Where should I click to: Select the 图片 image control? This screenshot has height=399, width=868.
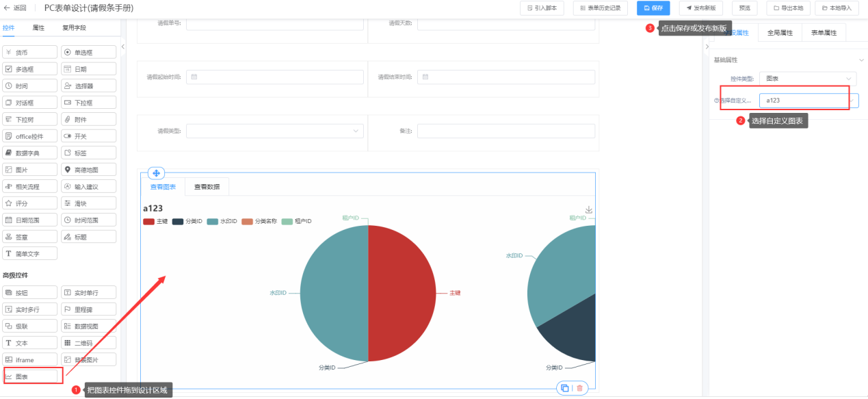pyautogui.click(x=29, y=169)
